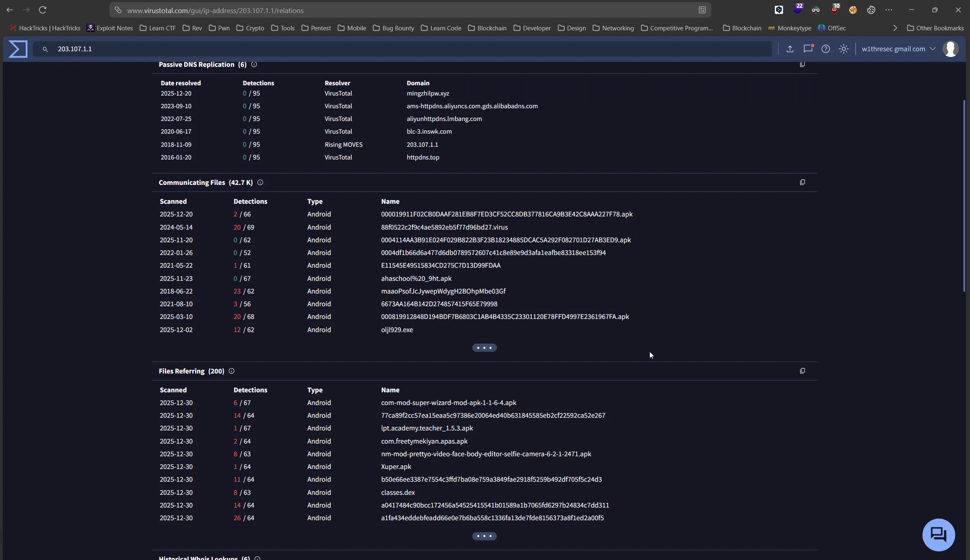The width and height of the screenshot is (970, 560).
Task: Open mingzhilpw.xyz domain link
Action: click(x=428, y=93)
